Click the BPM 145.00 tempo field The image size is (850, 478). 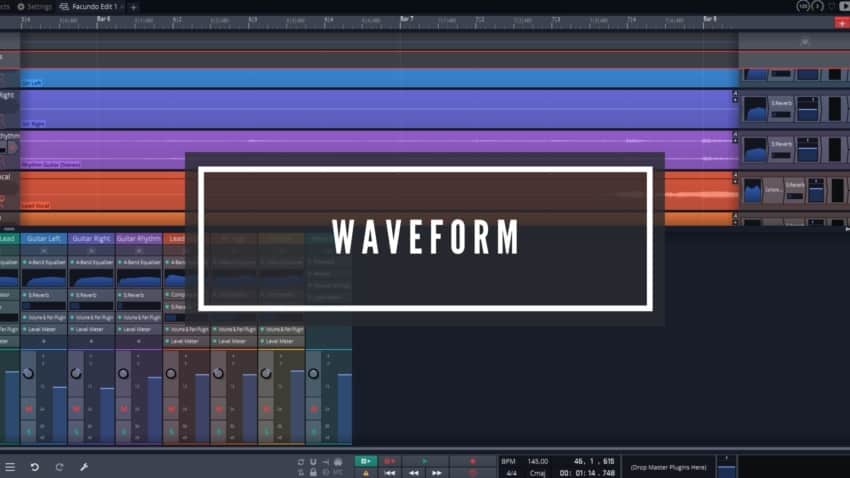click(538, 461)
